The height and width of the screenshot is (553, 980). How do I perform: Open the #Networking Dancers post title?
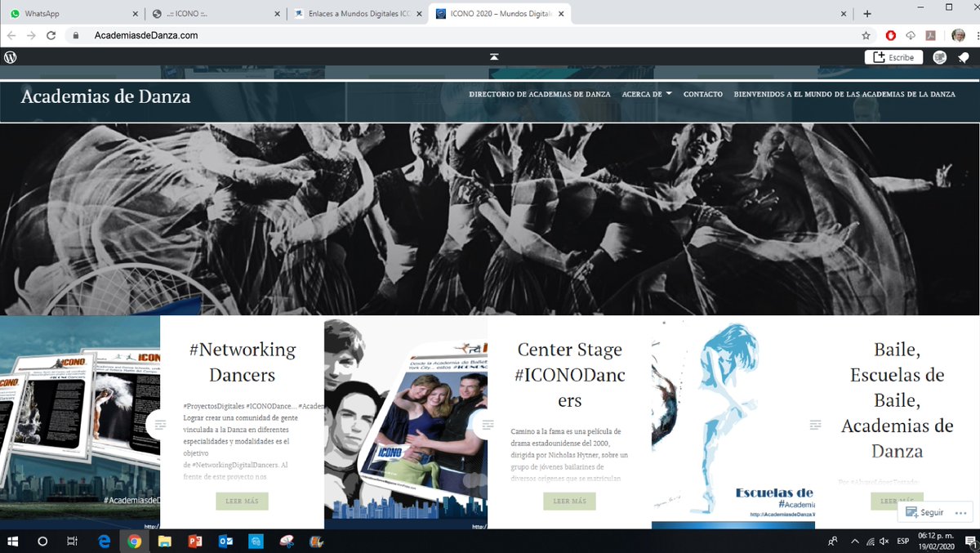[243, 362]
